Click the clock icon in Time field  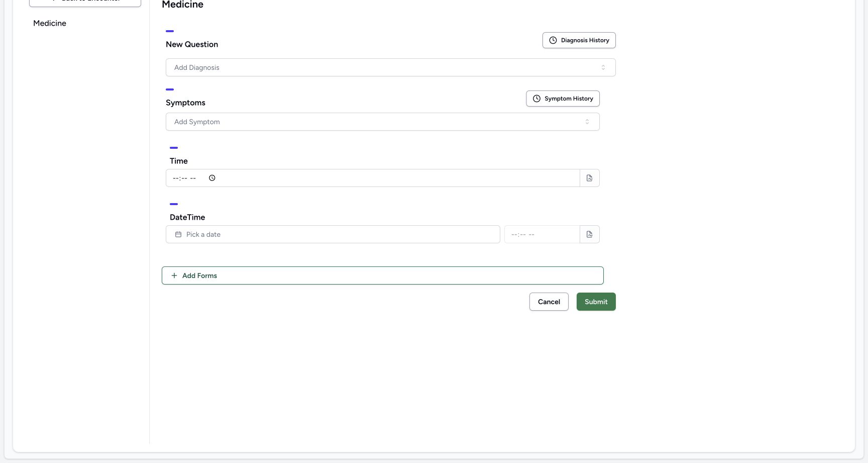[x=212, y=178]
